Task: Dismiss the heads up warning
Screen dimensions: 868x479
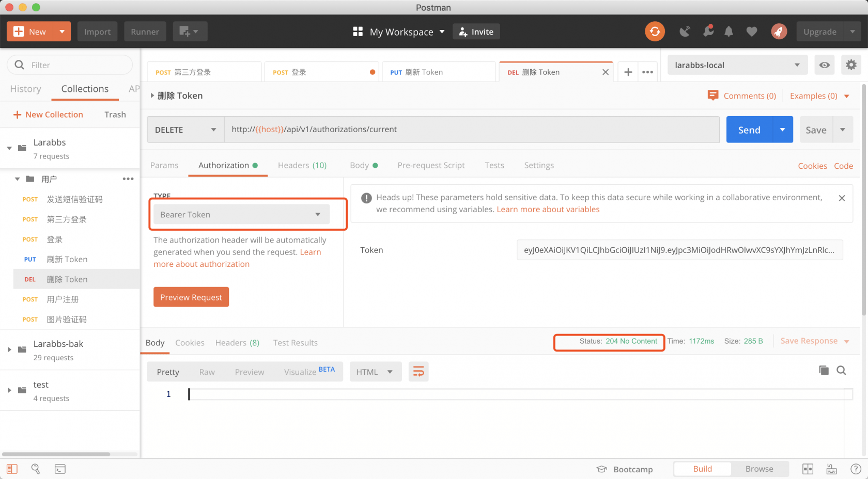Action: pos(842,198)
